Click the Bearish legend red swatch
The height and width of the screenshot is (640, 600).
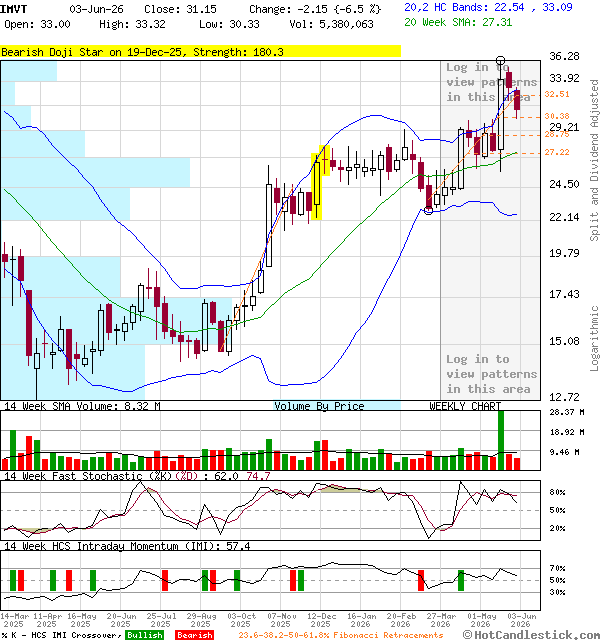pyautogui.click(x=194, y=635)
